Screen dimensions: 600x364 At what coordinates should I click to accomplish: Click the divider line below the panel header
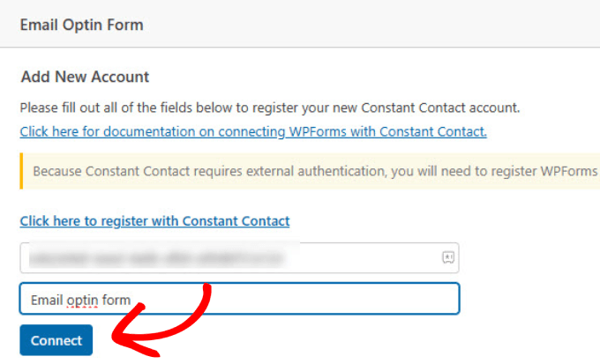300,48
